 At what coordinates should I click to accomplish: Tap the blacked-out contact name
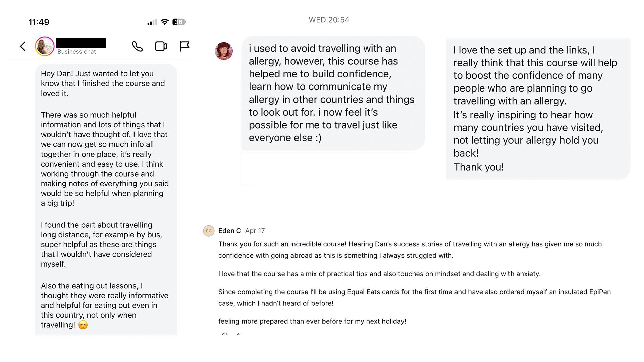[81, 43]
